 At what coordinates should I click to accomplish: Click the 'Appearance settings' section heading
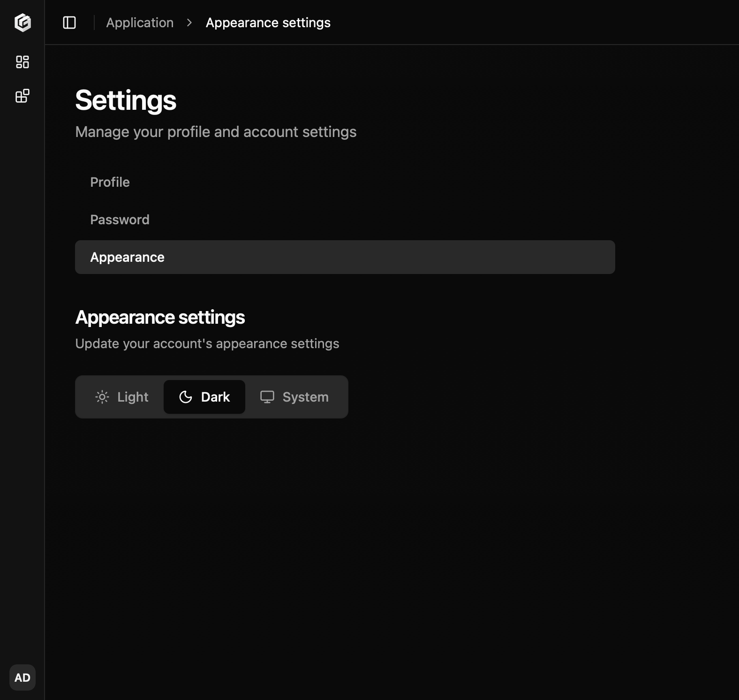(160, 318)
